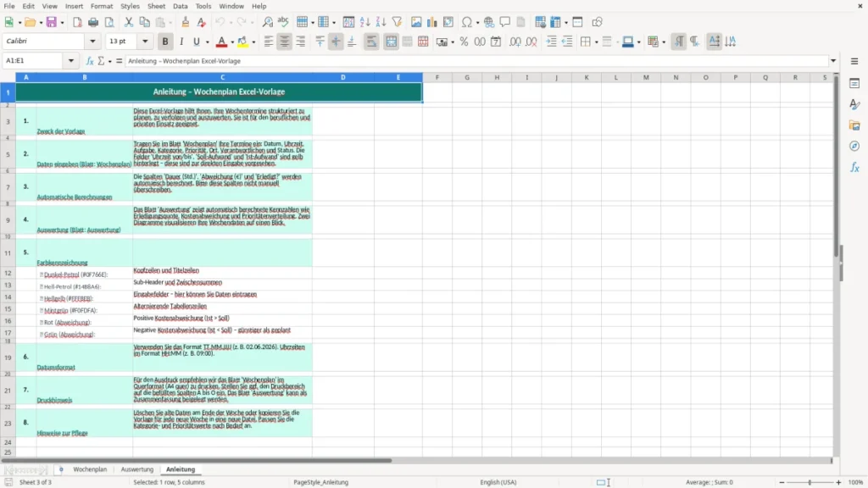
Task: Toggle Italic formatting
Action: [181, 42]
